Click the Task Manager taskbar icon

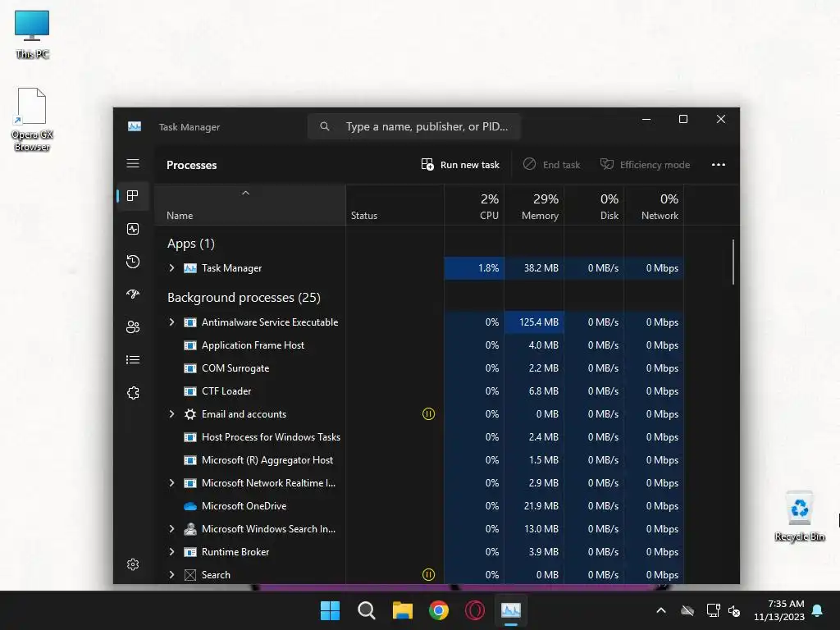(511, 610)
